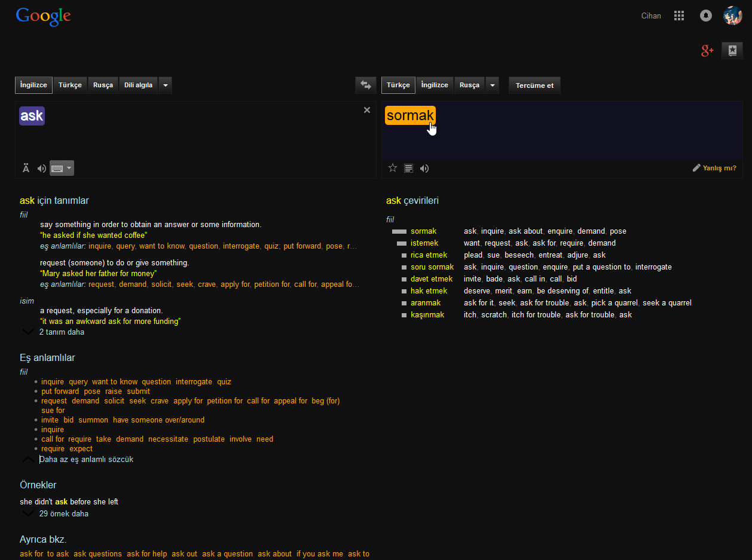Click the Google logo
Screen dimensions: 752x560
tap(43, 16)
